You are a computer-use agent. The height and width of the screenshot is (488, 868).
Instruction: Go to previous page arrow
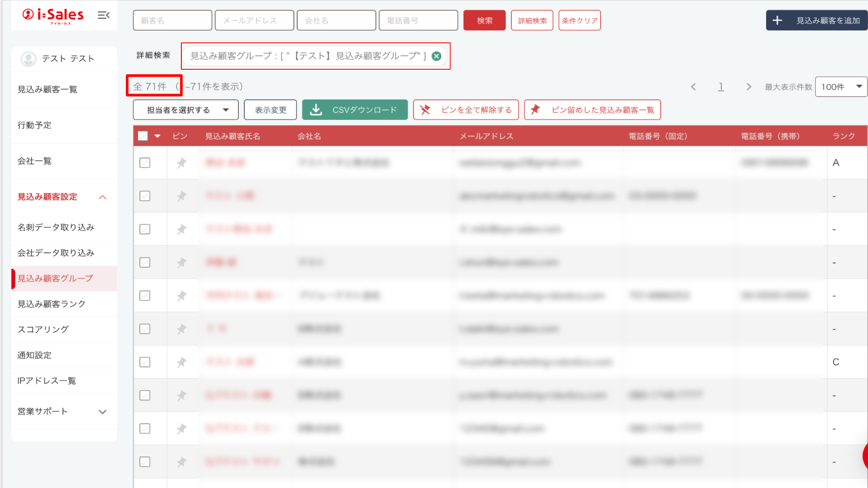click(x=693, y=87)
